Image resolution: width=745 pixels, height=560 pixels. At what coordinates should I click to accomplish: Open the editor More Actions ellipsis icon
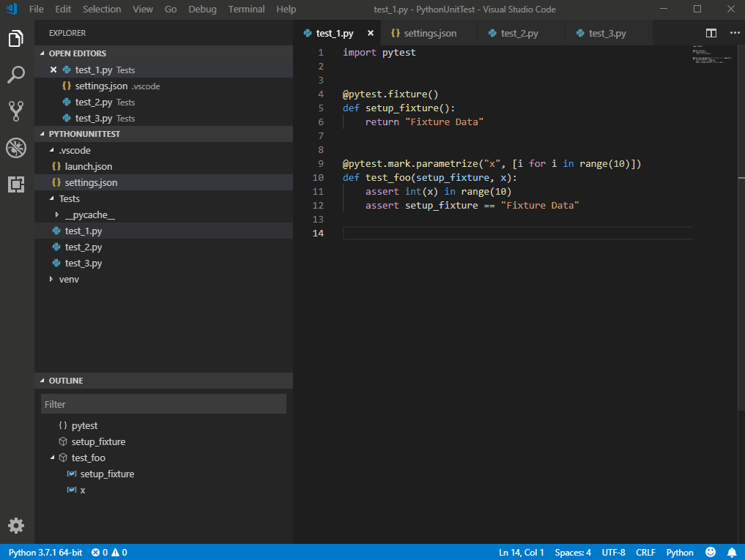coord(735,33)
